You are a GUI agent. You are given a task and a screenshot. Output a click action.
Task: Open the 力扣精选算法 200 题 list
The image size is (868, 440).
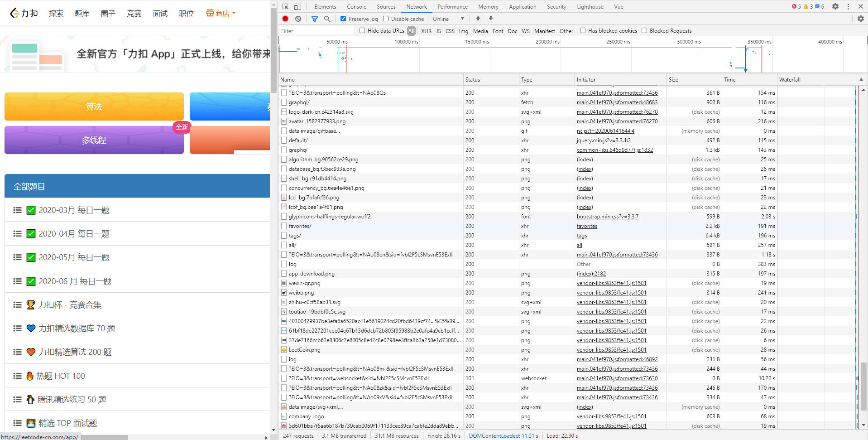(75, 352)
